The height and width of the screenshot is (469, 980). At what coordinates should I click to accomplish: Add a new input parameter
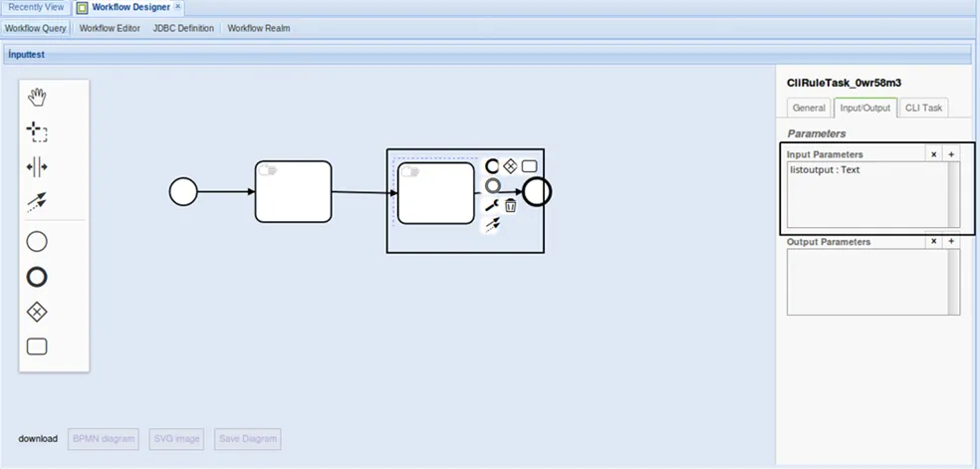tap(951, 154)
